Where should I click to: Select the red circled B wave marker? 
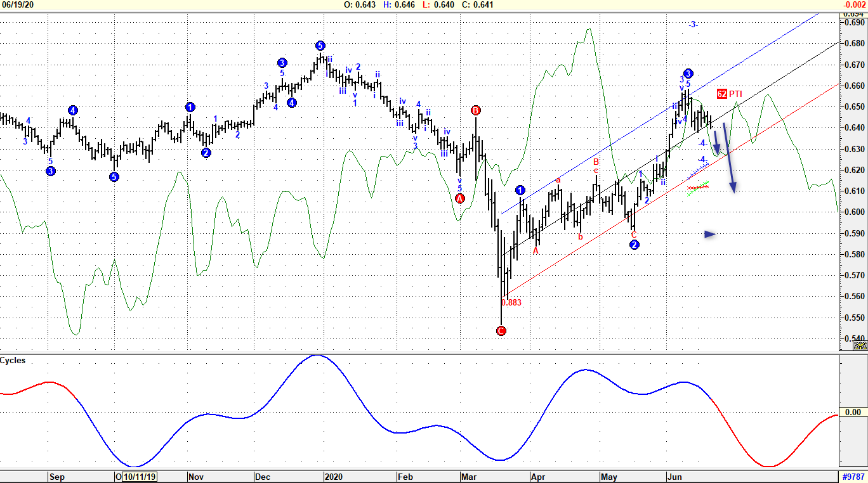476,110
